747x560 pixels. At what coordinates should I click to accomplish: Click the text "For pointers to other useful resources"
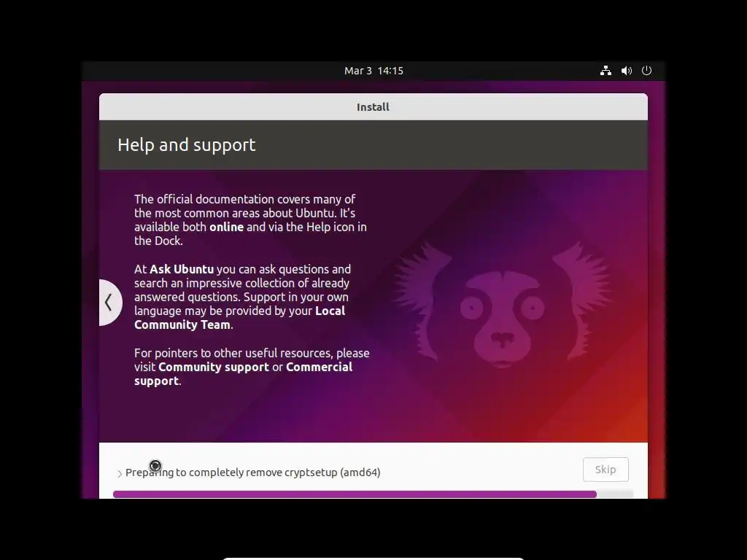233,353
